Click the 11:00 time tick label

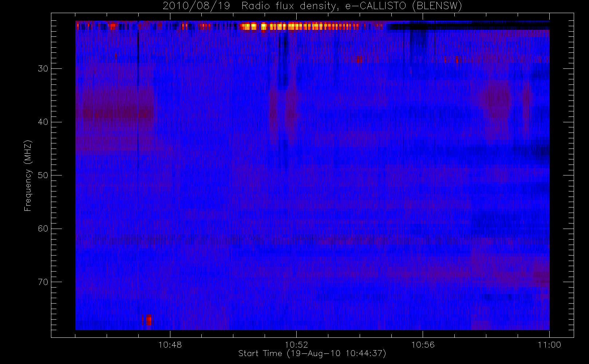click(x=549, y=345)
